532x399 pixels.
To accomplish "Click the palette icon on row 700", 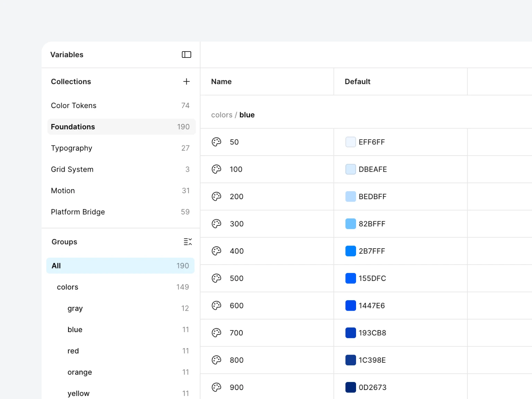I will (216, 333).
